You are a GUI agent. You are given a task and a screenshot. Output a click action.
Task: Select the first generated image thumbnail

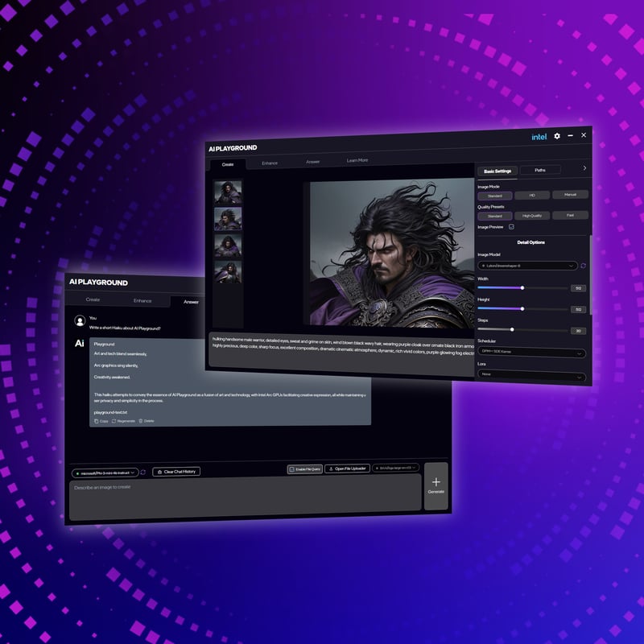(228, 192)
